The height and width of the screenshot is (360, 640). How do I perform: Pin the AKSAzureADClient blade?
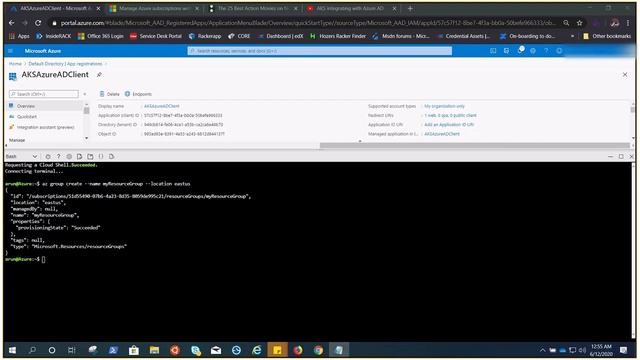[x=99, y=75]
